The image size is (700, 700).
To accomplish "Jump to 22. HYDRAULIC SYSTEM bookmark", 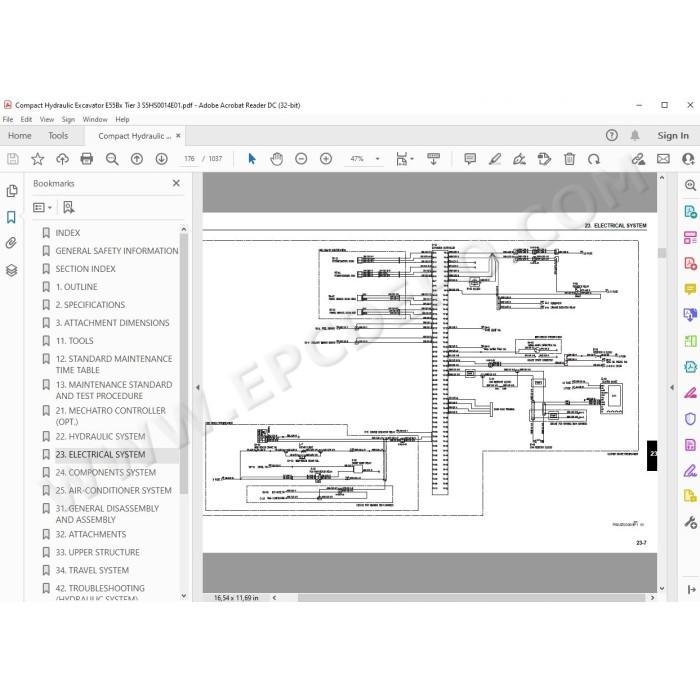I will click(100, 437).
